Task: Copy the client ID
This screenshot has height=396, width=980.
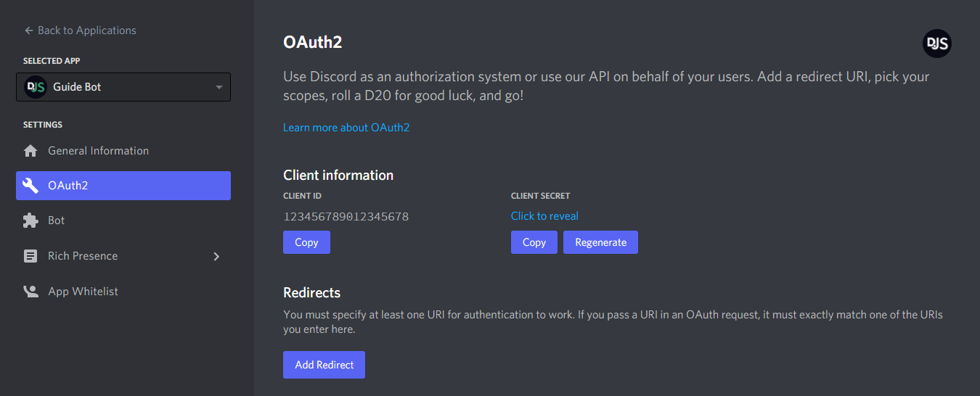Action: coord(306,242)
